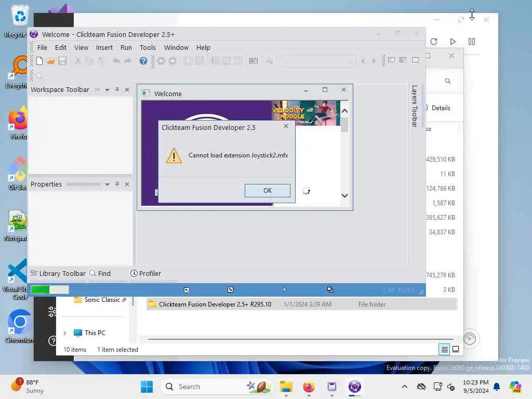Open the Edit menu
Image resolution: width=532 pixels, height=399 pixels.
[x=61, y=47]
